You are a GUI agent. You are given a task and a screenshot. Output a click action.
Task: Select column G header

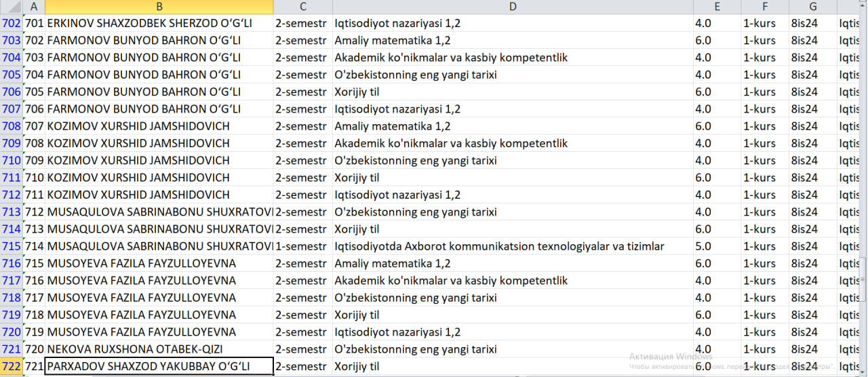(x=813, y=7)
